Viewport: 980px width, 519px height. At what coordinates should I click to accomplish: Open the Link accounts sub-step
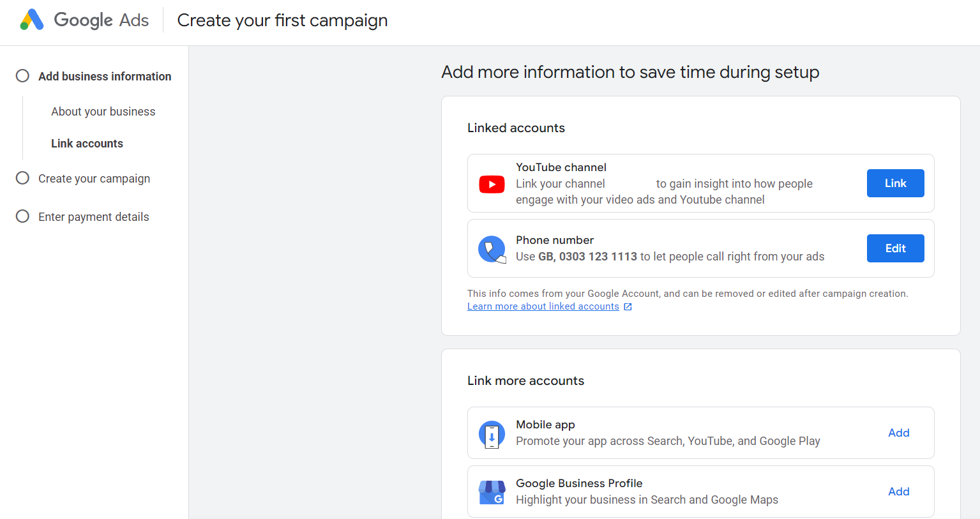point(87,144)
